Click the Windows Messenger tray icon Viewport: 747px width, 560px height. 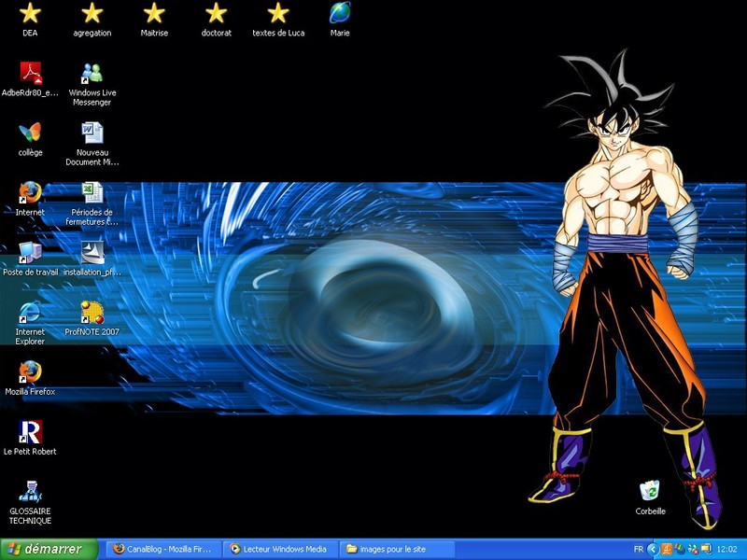(x=680, y=550)
